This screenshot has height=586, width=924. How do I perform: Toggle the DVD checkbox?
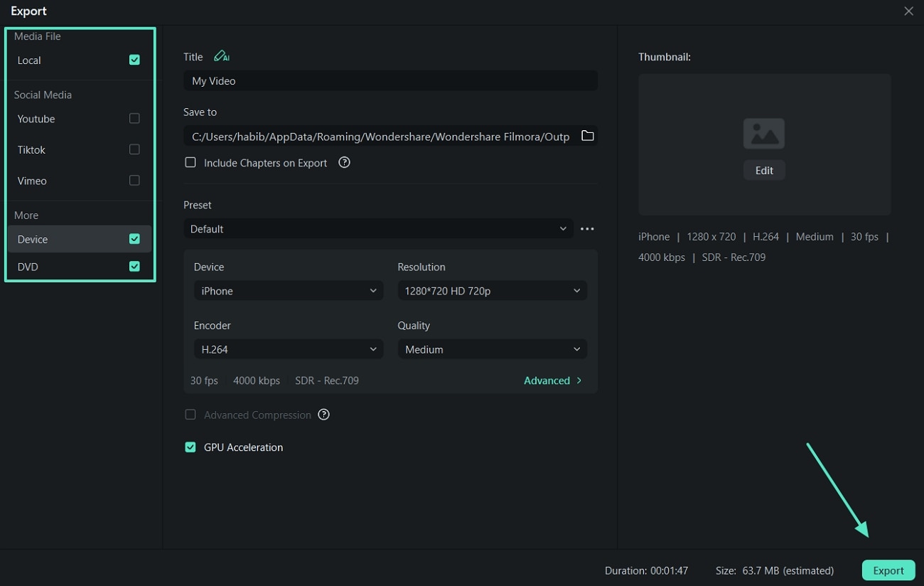(134, 267)
